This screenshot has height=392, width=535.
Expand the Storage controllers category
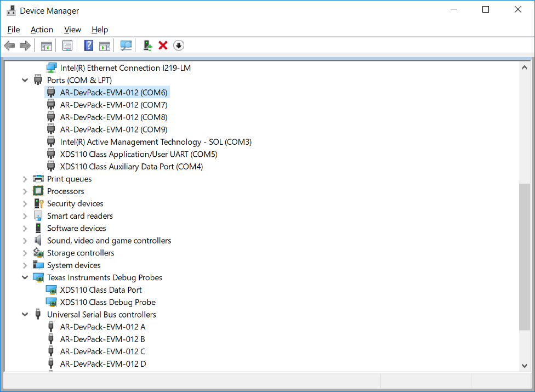click(x=25, y=253)
